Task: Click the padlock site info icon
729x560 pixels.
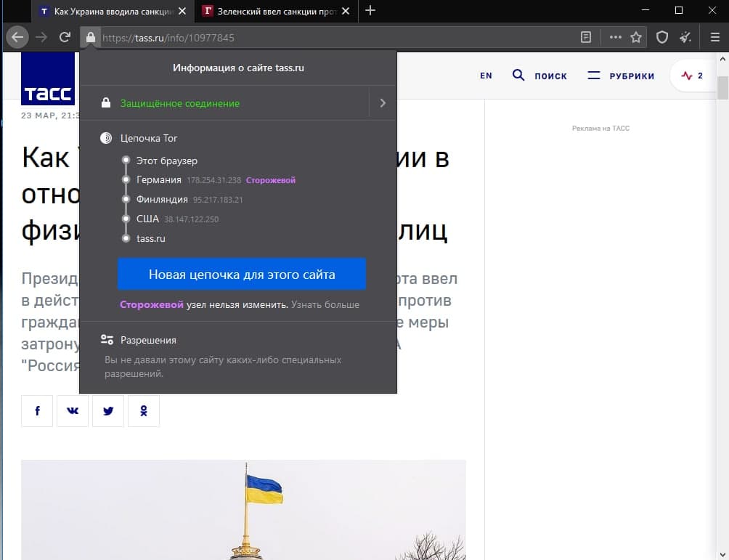Action: 89,37
